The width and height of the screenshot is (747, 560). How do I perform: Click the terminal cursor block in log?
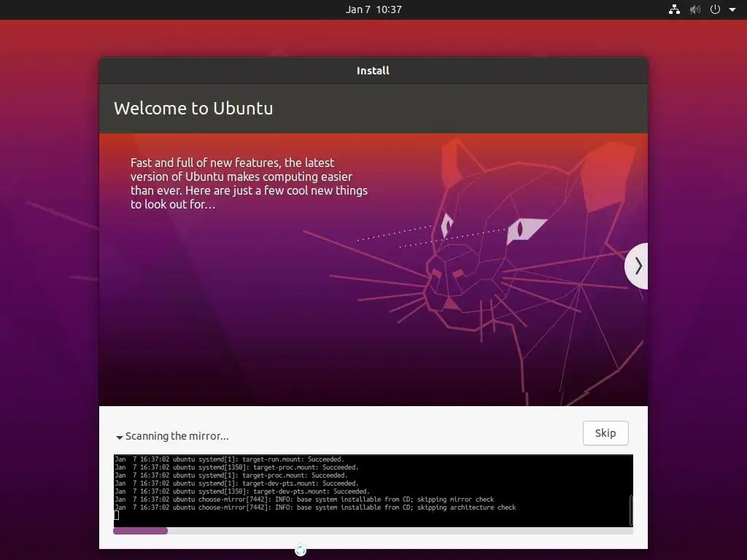click(116, 516)
